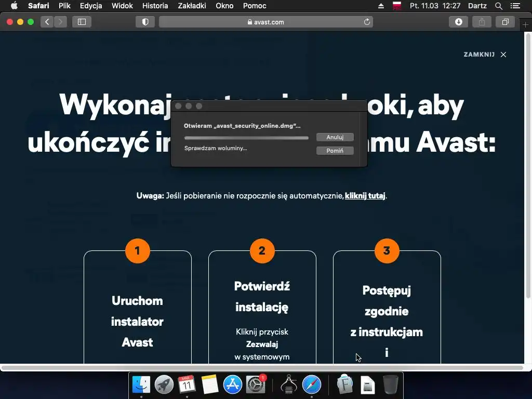
Task: Click the horizontal scrollbar at page bottom
Action: 262,368
